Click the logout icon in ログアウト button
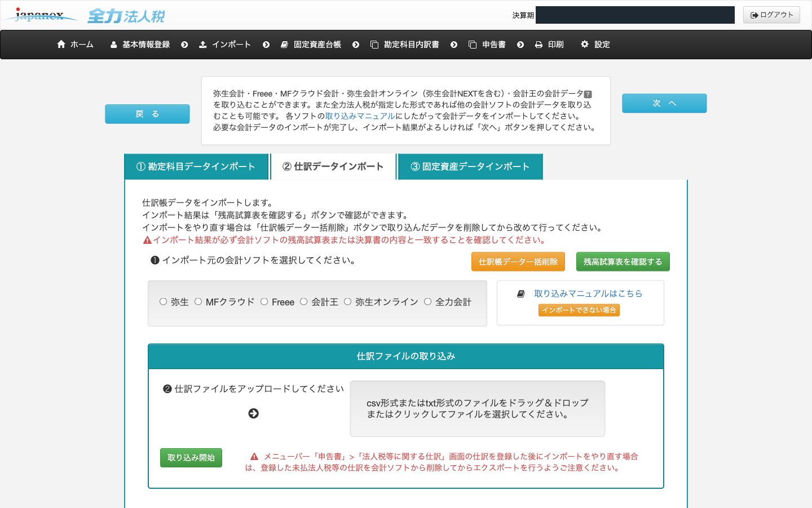Viewport: 812px width, 508px height. (754, 15)
